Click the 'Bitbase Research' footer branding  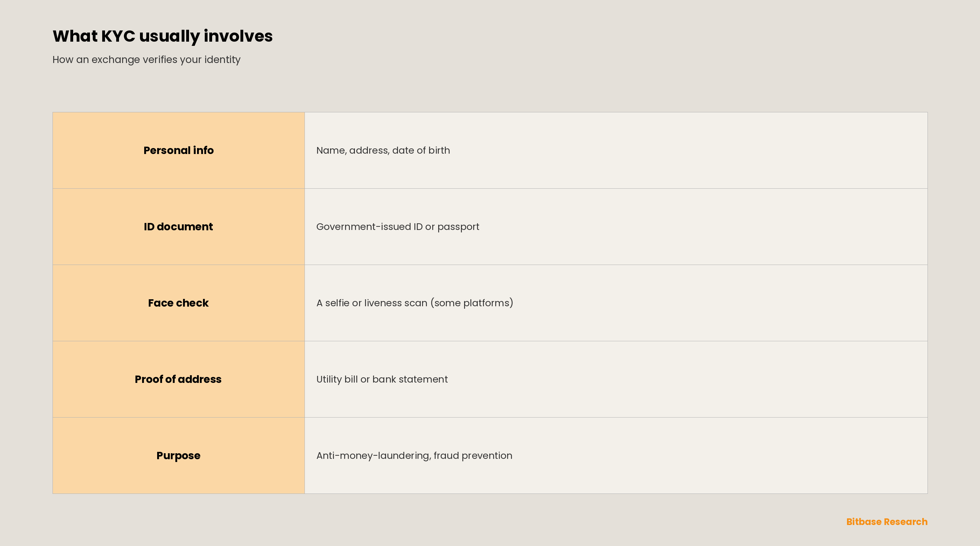[887, 521]
